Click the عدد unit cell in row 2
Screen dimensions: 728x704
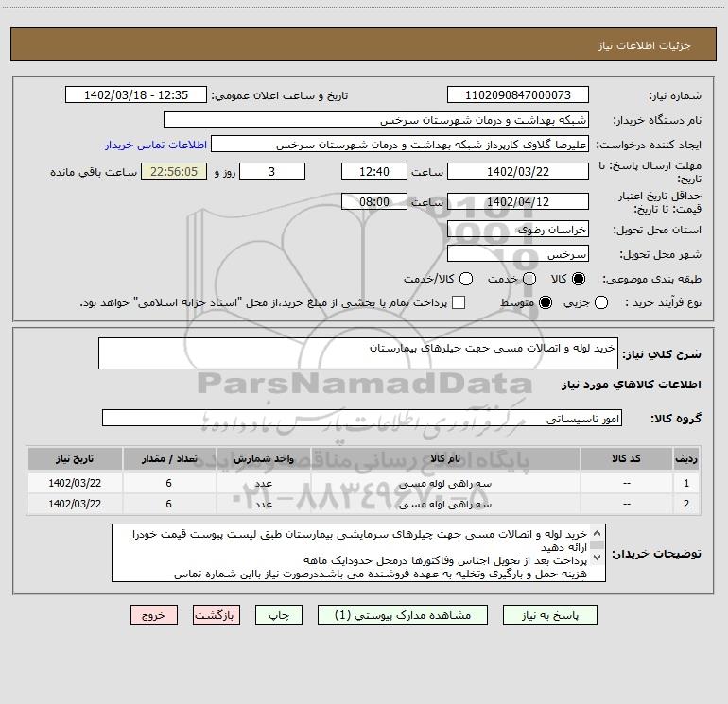pos(263,504)
